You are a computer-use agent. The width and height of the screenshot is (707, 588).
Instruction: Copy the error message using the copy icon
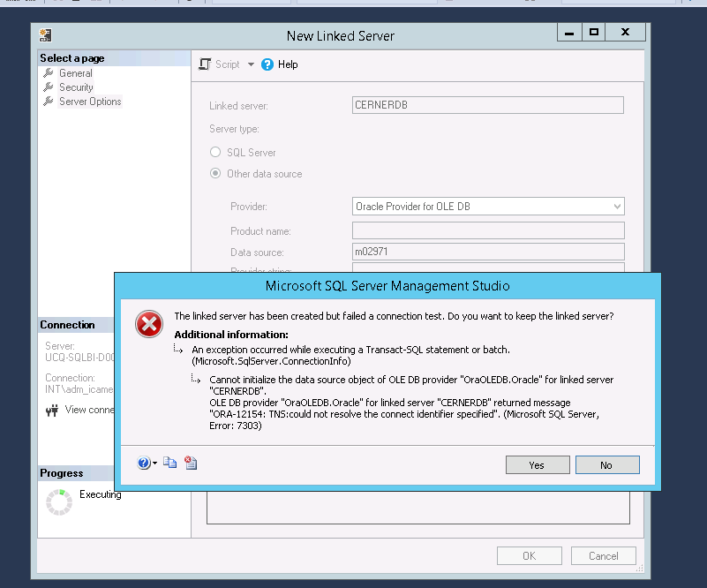(169, 463)
